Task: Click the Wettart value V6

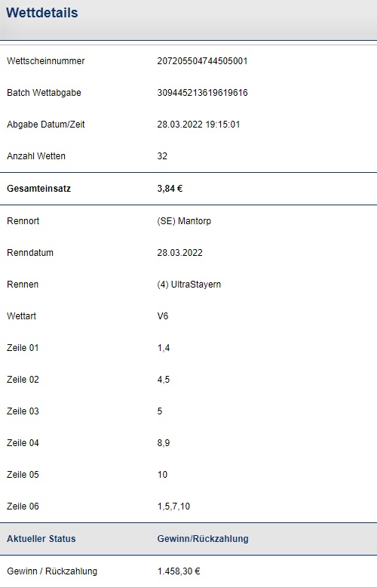Action: tap(163, 316)
